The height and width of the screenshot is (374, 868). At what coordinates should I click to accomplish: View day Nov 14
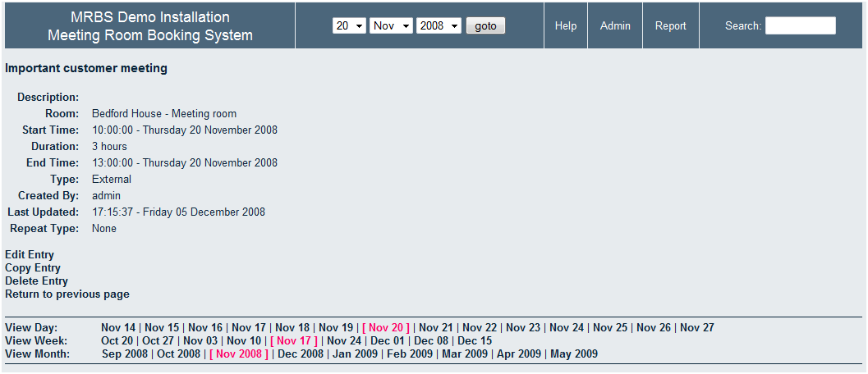118,328
